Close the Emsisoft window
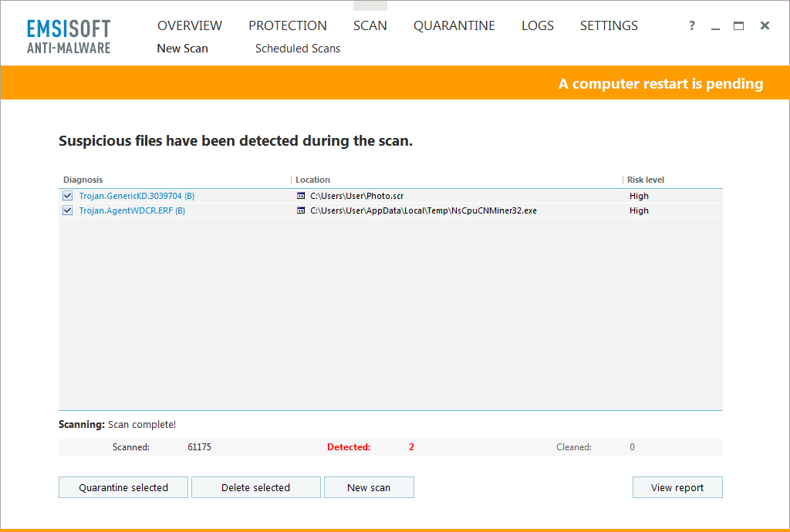This screenshot has height=532, width=790. pyautogui.click(x=765, y=25)
